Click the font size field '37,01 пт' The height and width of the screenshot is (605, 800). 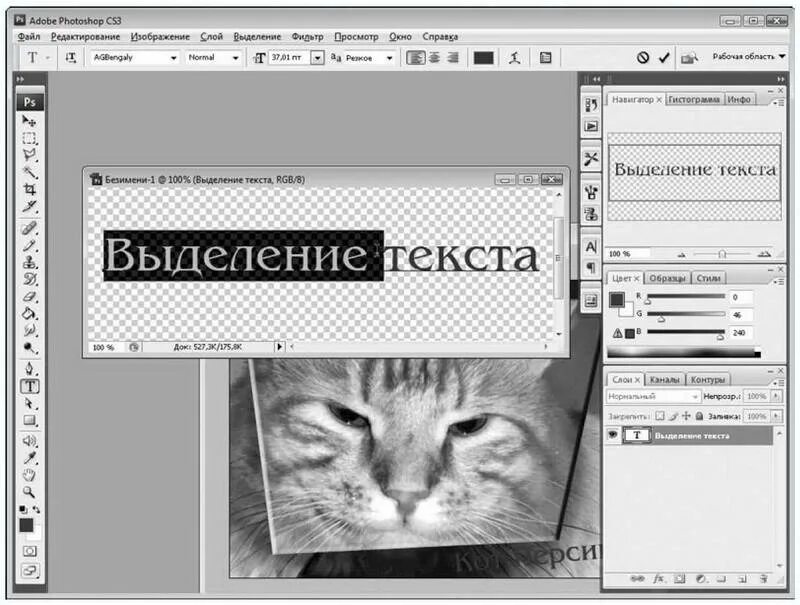click(289, 58)
